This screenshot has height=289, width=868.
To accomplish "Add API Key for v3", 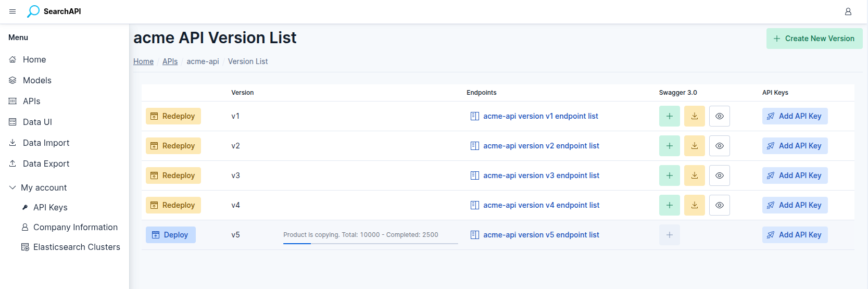I will (x=795, y=175).
